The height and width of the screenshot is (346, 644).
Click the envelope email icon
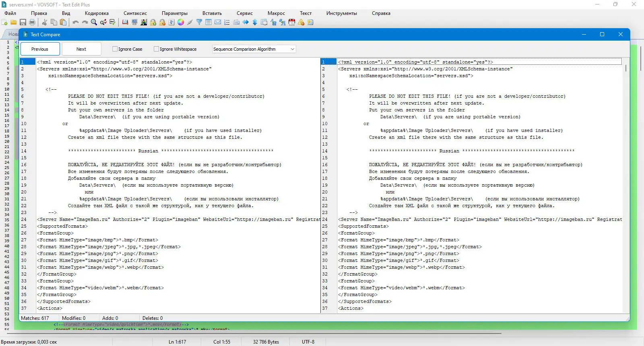pos(218,23)
